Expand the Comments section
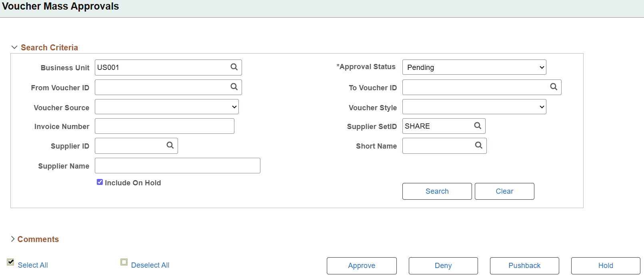This screenshot has height=278, width=644. 13,239
